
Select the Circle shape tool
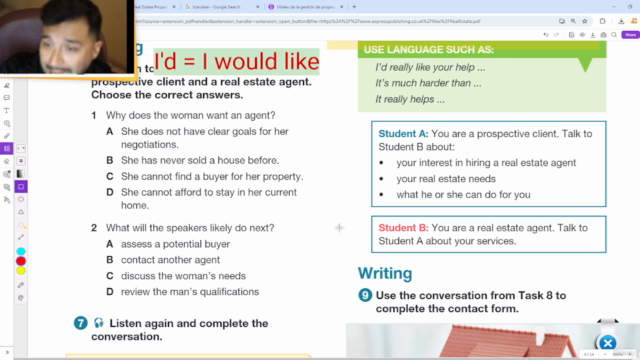[x=21, y=199]
